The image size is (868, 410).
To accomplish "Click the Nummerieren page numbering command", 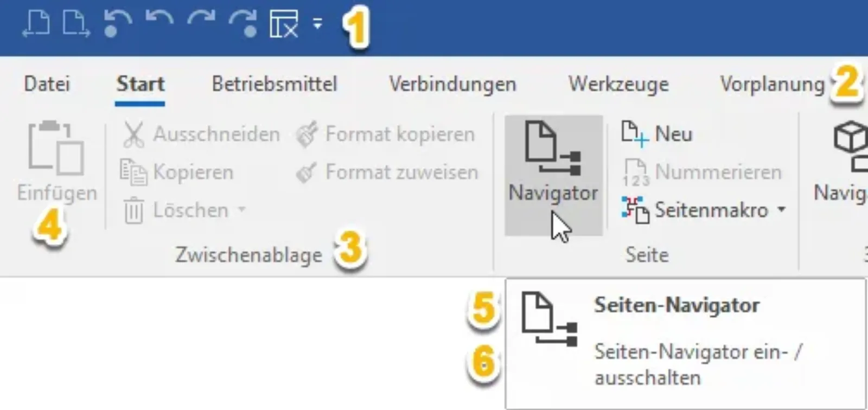I will tap(703, 172).
